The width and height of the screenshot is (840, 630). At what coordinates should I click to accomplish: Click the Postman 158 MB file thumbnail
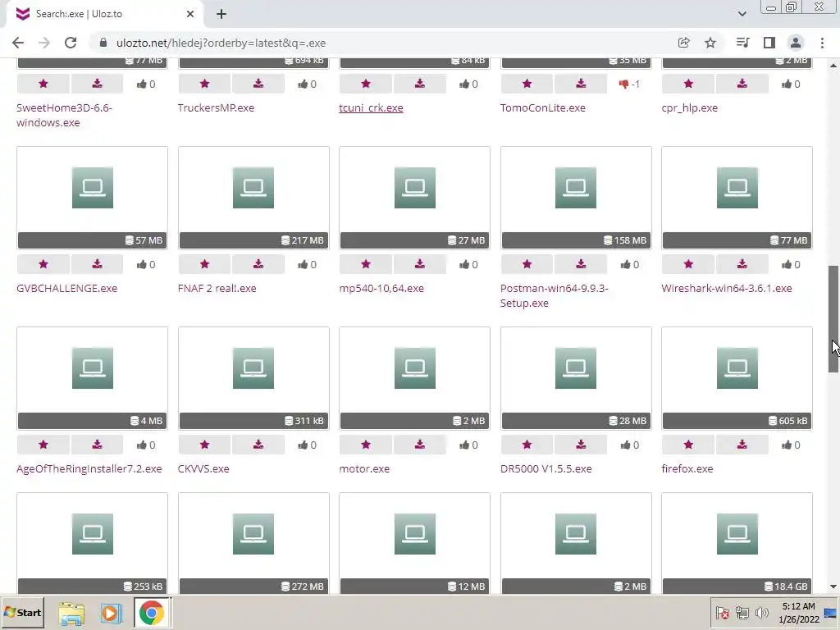click(576, 198)
